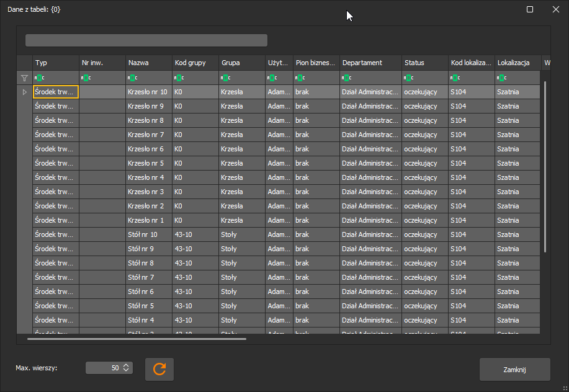Click the Zamknij button

point(514,370)
